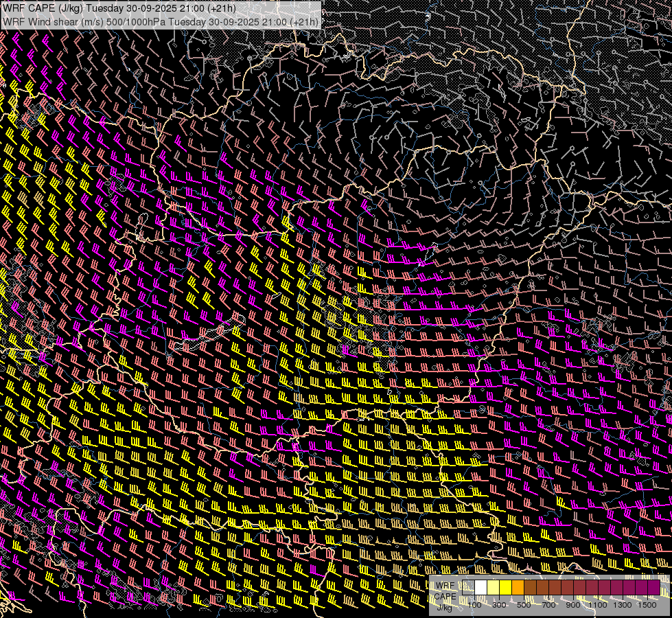Click the orange swatch in the legend

(518, 588)
